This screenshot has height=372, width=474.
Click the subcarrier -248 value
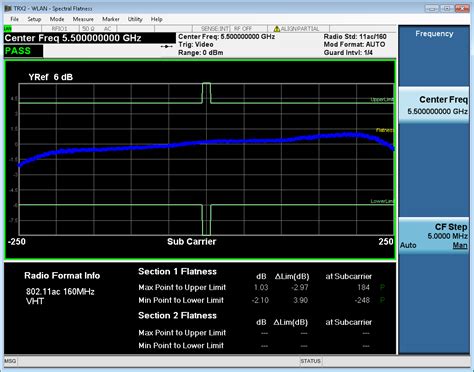pyautogui.click(x=362, y=300)
